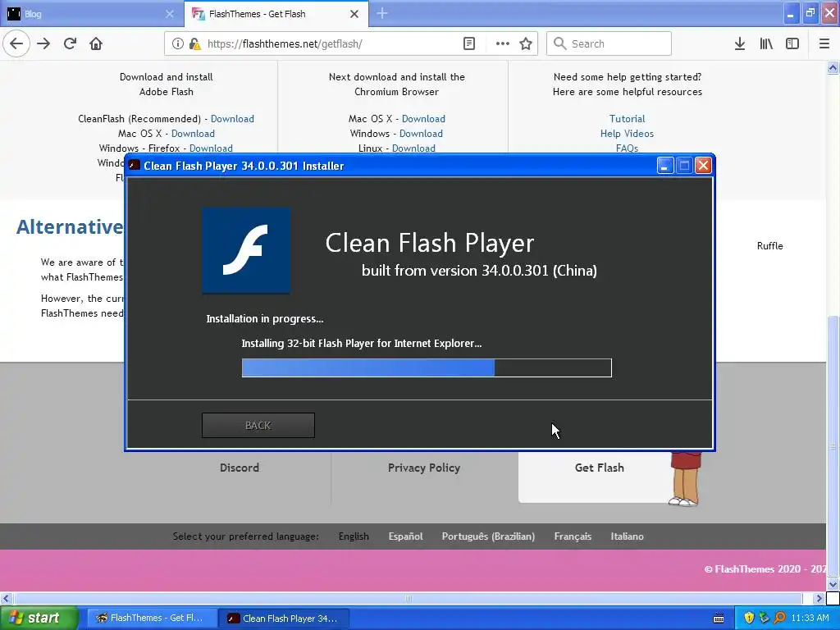Click the Chromium Windows Download link
This screenshot has width=840, height=630.
421,134
